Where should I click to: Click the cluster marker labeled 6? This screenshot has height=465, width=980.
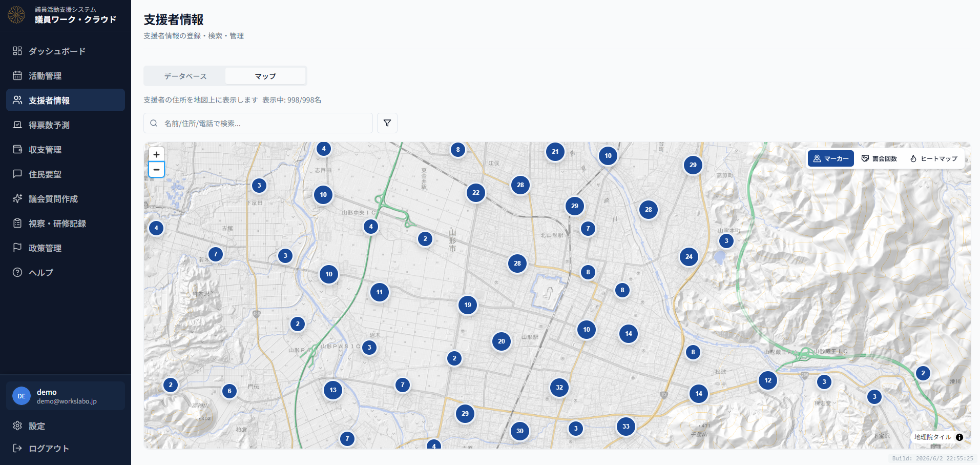click(x=230, y=391)
